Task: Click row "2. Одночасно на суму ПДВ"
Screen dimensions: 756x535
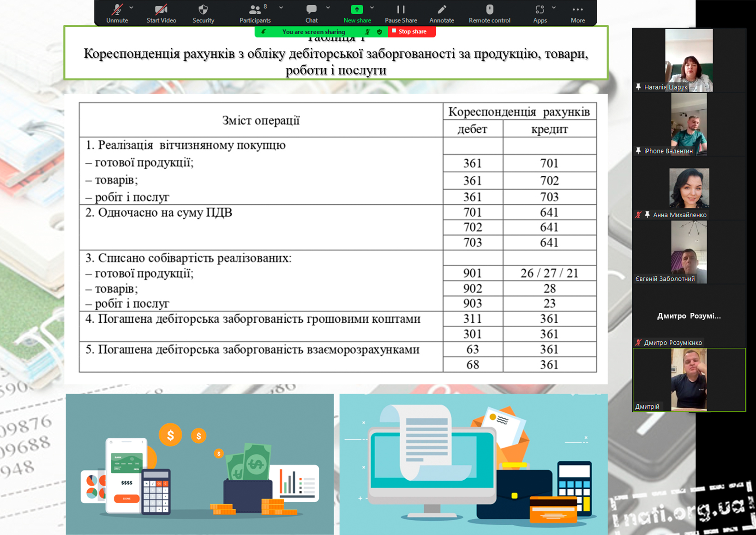Action: 261,227
